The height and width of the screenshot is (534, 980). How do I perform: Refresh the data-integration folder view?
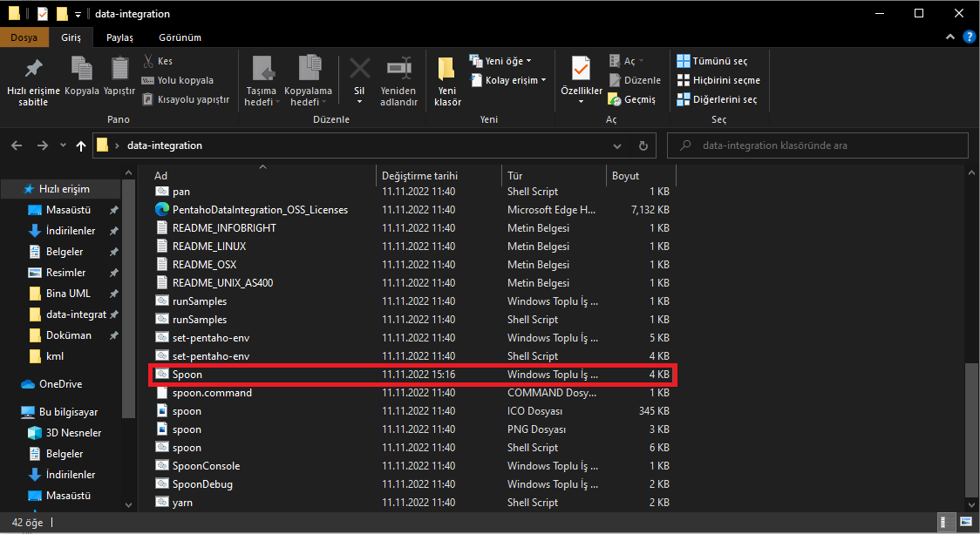click(643, 145)
